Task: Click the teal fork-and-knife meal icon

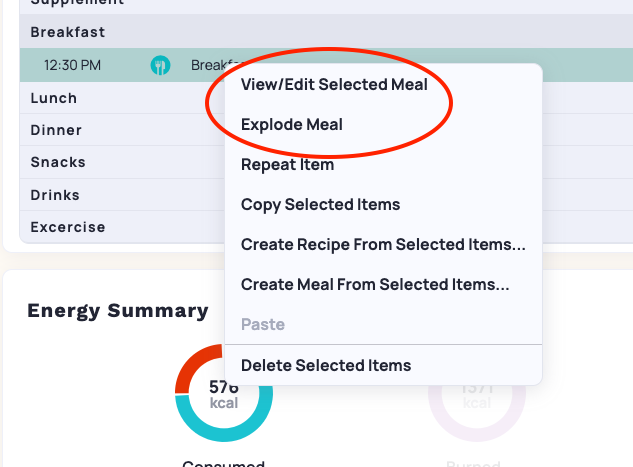Action: point(160,65)
